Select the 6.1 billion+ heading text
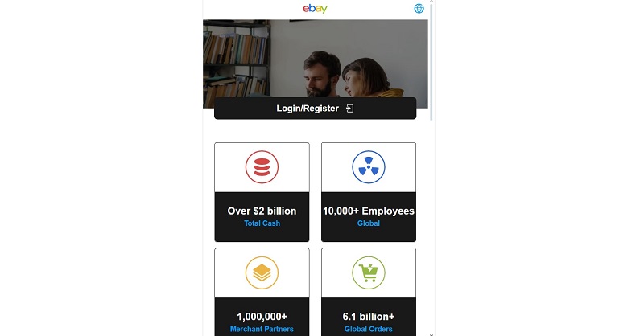644x336 pixels. click(369, 317)
